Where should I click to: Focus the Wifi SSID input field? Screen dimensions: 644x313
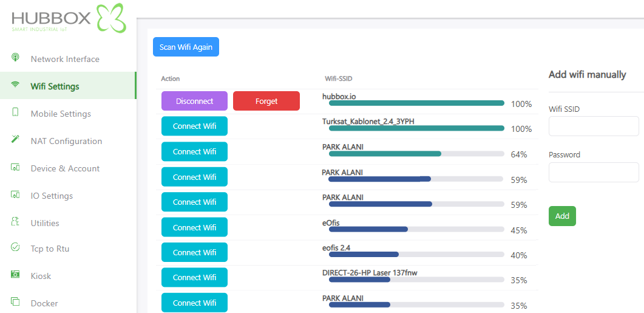click(594, 126)
